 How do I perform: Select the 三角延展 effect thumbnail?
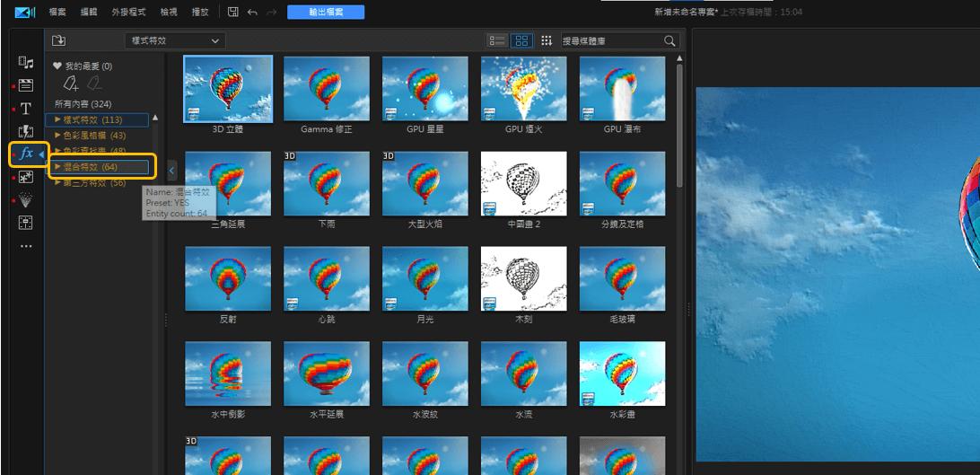point(228,183)
